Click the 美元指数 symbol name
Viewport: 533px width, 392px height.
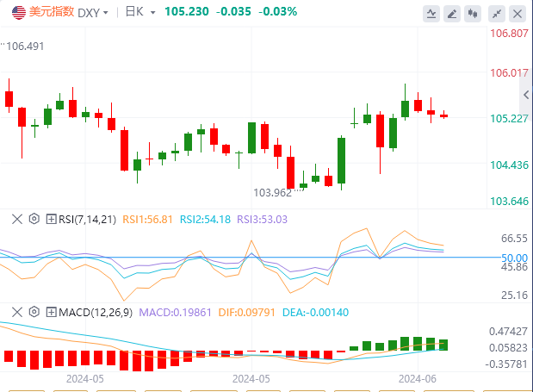pos(52,12)
